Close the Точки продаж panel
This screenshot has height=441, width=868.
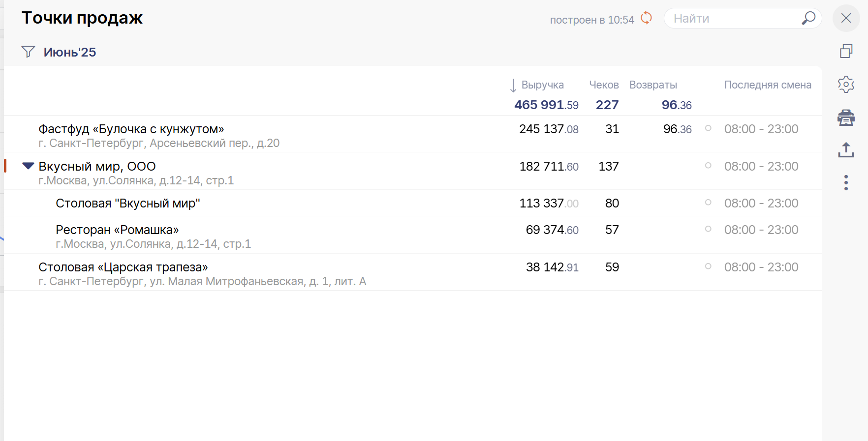coord(846,18)
